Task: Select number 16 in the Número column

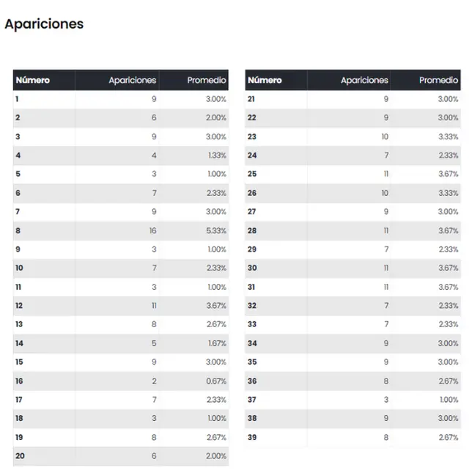Action: click(x=19, y=381)
